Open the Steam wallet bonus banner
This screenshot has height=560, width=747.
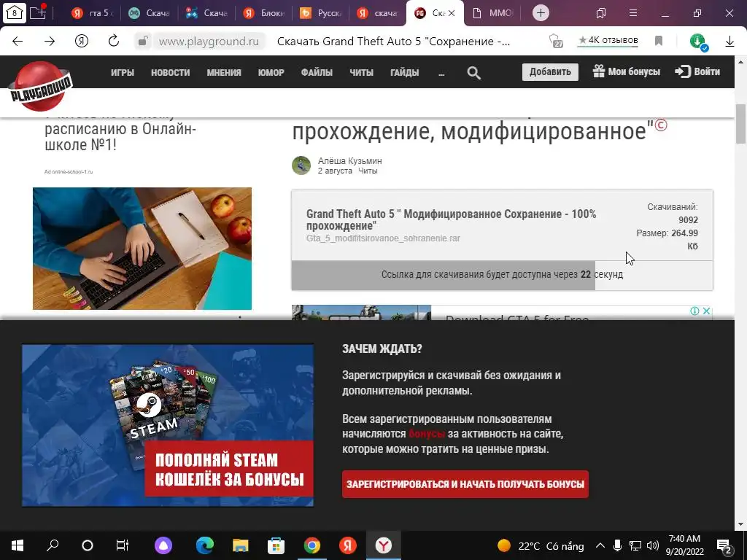168,425
